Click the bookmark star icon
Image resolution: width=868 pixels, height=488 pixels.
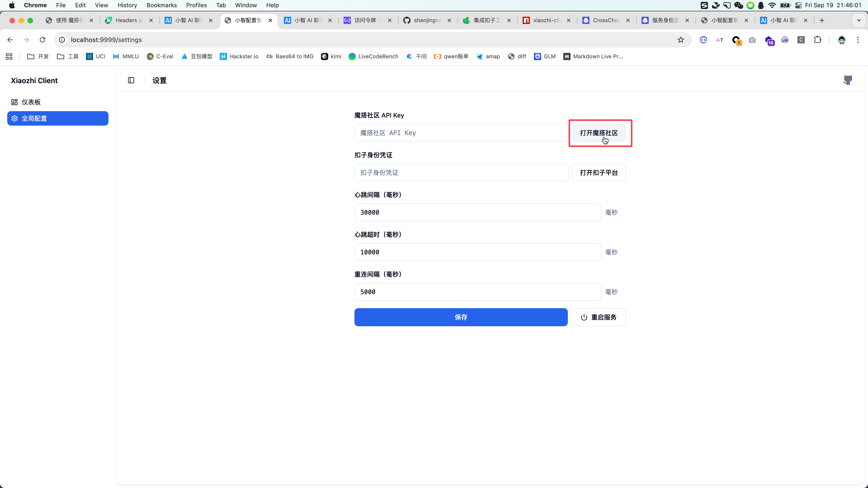681,40
